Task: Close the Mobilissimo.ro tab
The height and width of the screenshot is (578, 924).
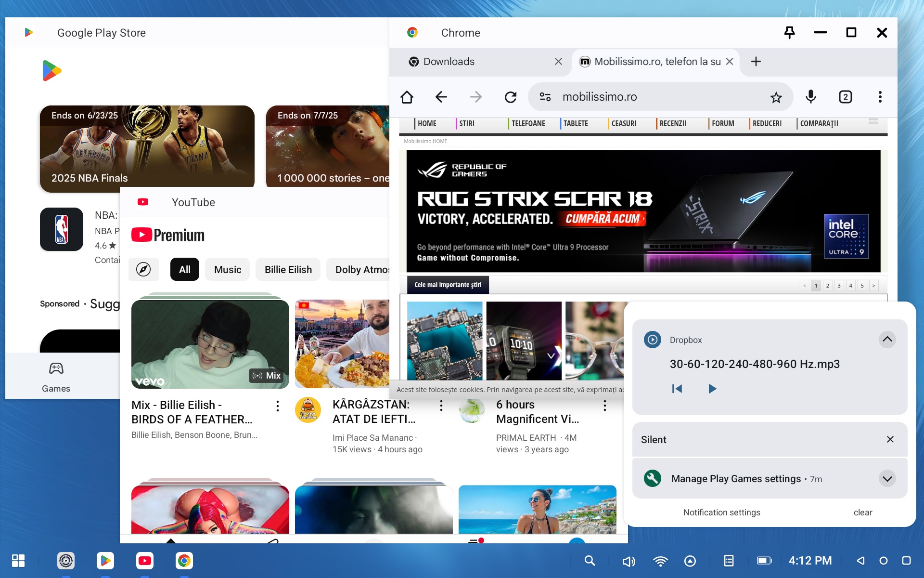Action: 730,62
